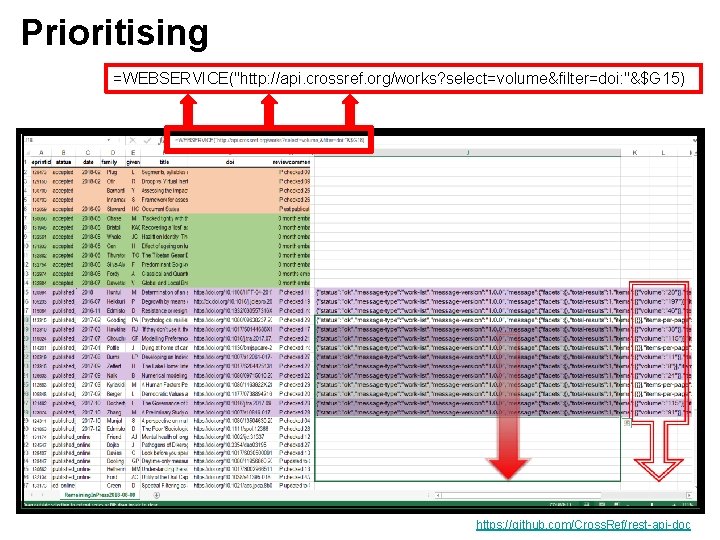Switch to Page Layout view in status bar
Image resolution: width=720 pixels, height=540 pixels.
pos(602,504)
